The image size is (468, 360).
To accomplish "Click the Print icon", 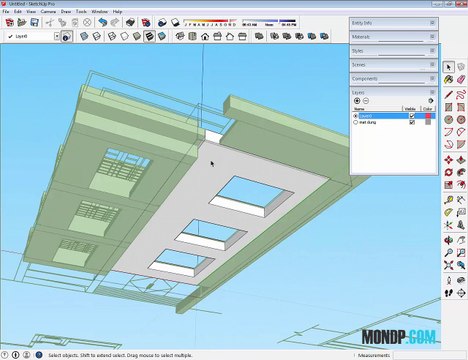I will pos(130,23).
